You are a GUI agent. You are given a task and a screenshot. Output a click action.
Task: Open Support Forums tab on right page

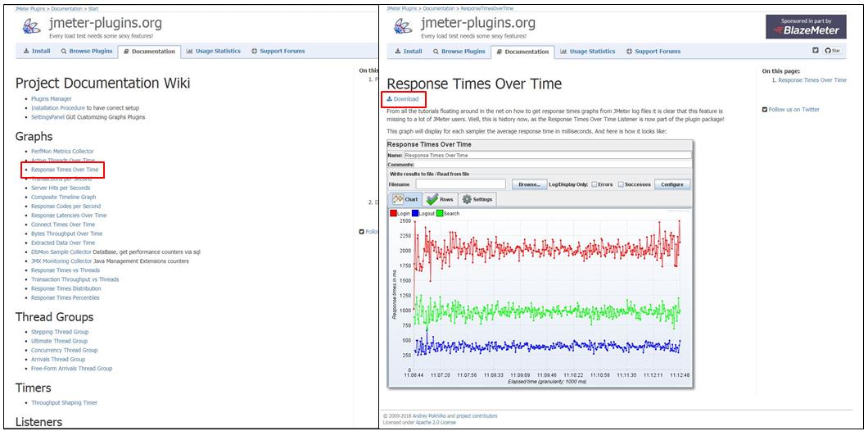(x=653, y=51)
